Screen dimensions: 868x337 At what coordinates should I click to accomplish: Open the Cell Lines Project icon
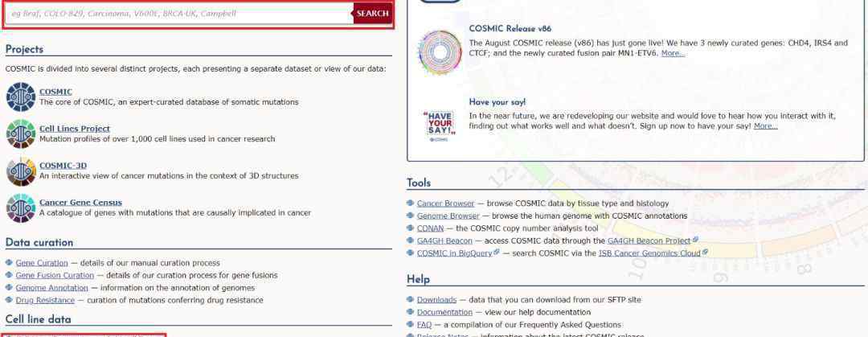pyautogui.click(x=21, y=134)
